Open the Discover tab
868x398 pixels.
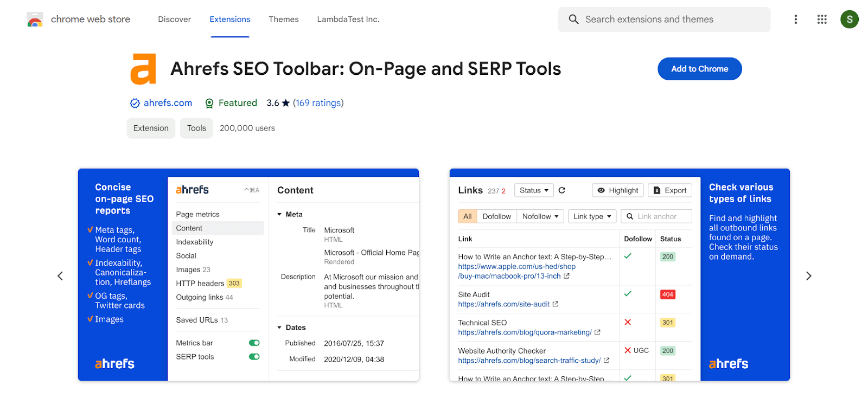coord(175,20)
